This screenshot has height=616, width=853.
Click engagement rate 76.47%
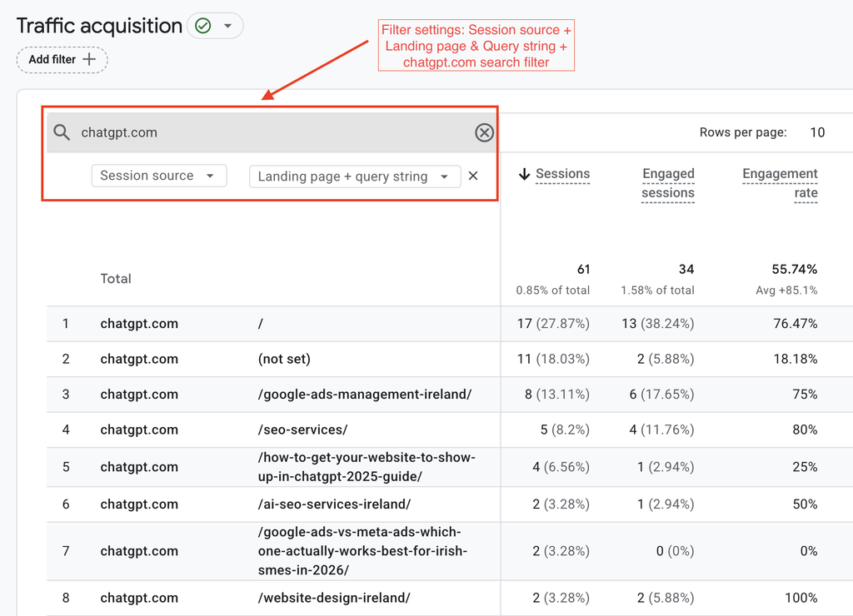click(x=796, y=324)
